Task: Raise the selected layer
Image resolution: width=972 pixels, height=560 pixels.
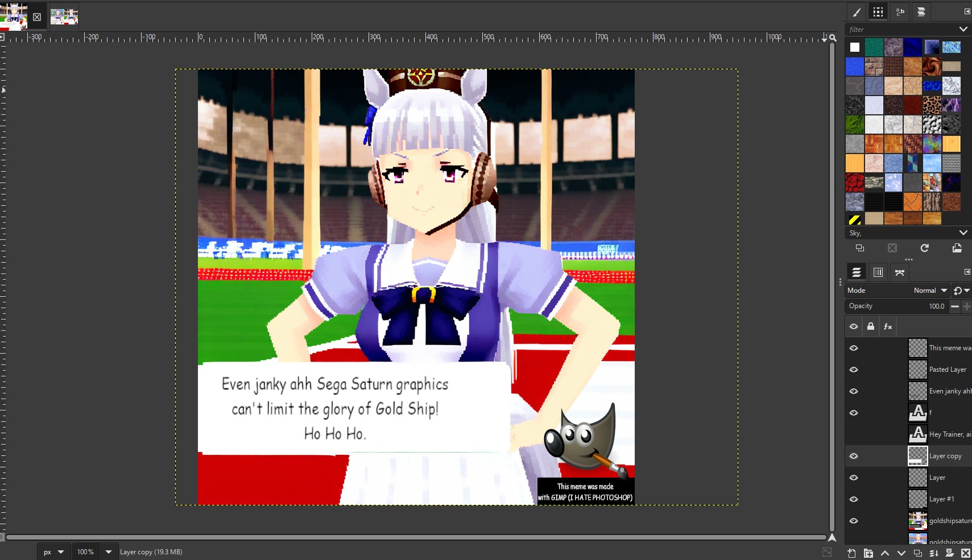Action: pos(885,553)
